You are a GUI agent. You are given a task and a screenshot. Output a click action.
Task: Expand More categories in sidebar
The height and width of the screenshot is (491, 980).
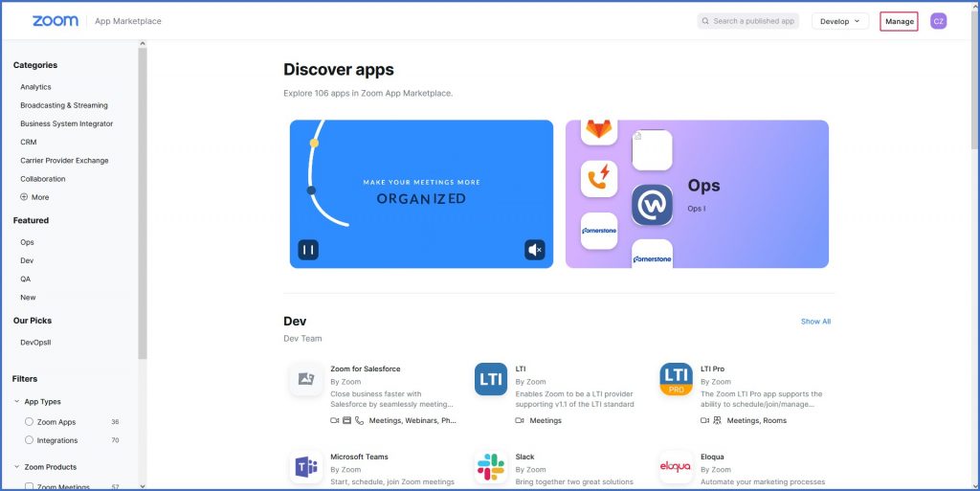click(x=34, y=197)
